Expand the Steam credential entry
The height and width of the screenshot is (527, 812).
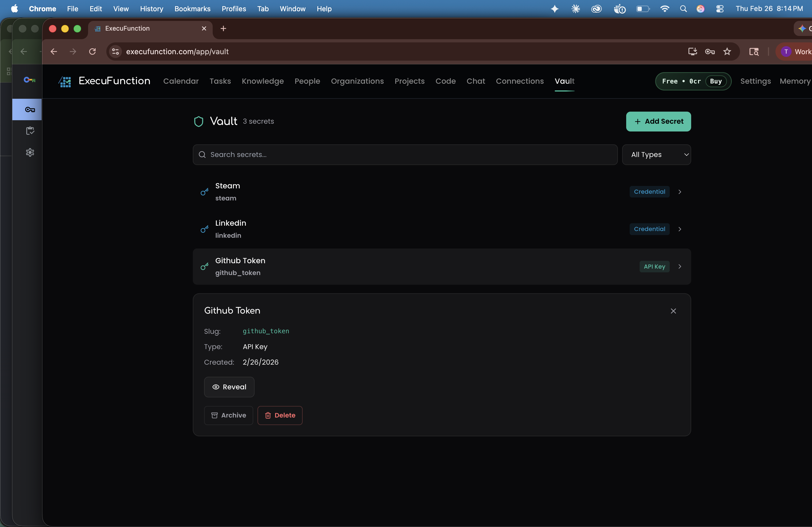coord(679,192)
